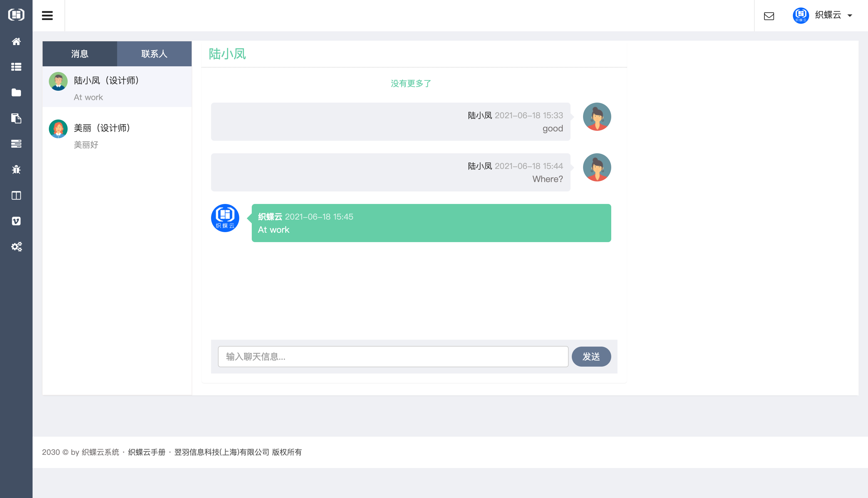Switch to the 联系人 tab
This screenshot has height=498, width=868.
click(x=154, y=54)
